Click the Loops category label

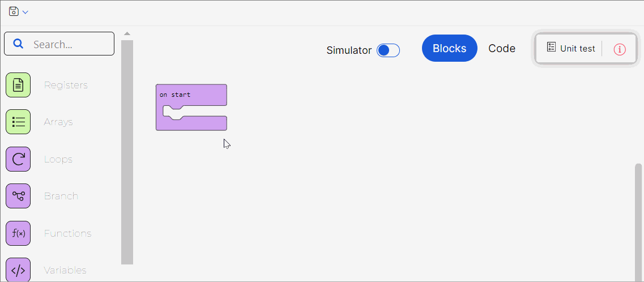(58, 160)
